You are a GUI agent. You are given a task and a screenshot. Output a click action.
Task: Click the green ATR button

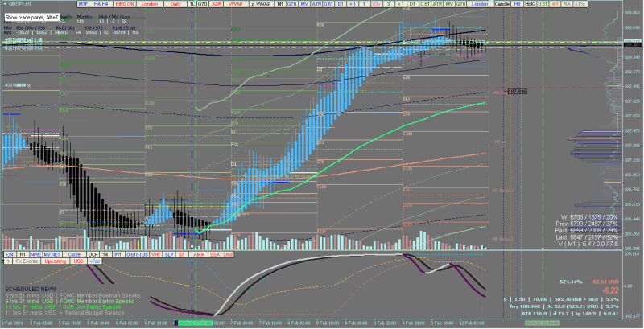[x=436, y=4]
